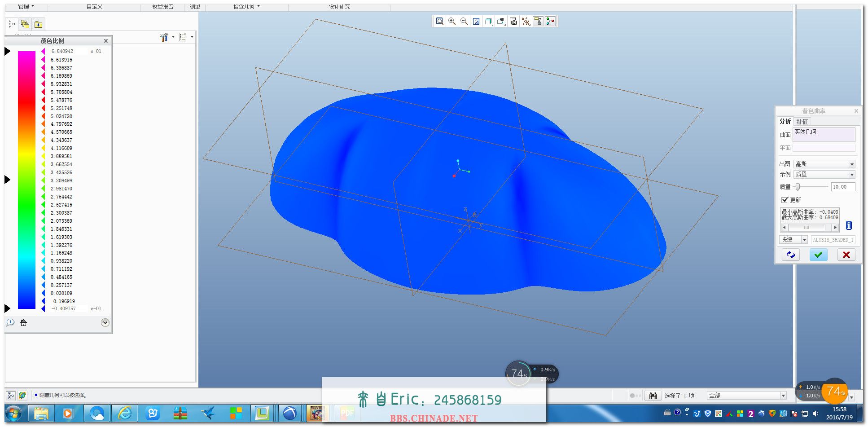Click the green checkmark OK button
This screenshot has height=427, width=868.
pyautogui.click(x=818, y=255)
